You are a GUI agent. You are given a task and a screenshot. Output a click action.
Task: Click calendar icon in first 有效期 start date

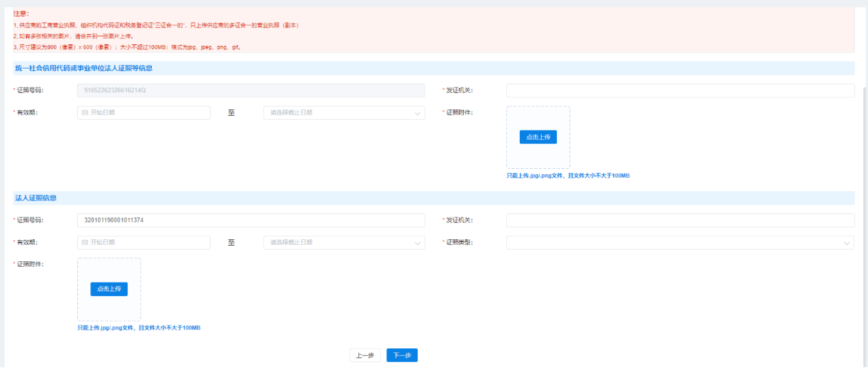pyautogui.click(x=85, y=113)
